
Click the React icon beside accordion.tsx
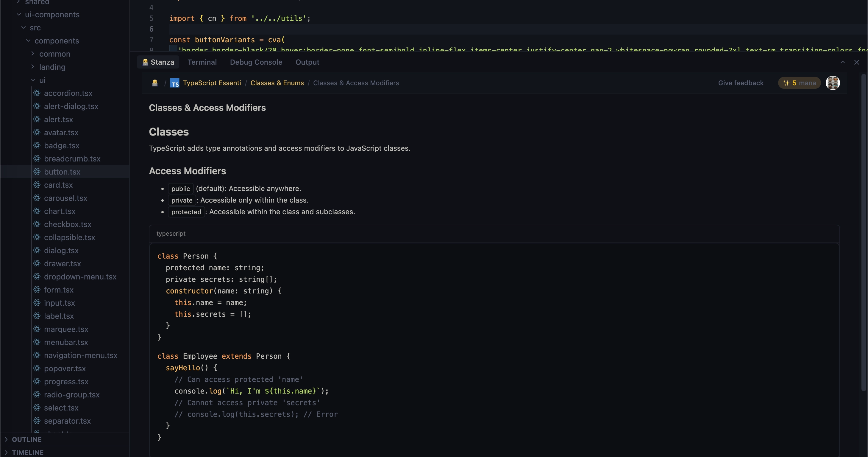tap(38, 93)
